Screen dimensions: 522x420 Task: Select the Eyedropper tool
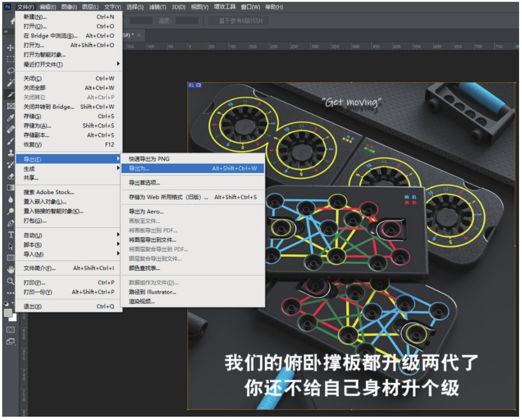point(11,117)
